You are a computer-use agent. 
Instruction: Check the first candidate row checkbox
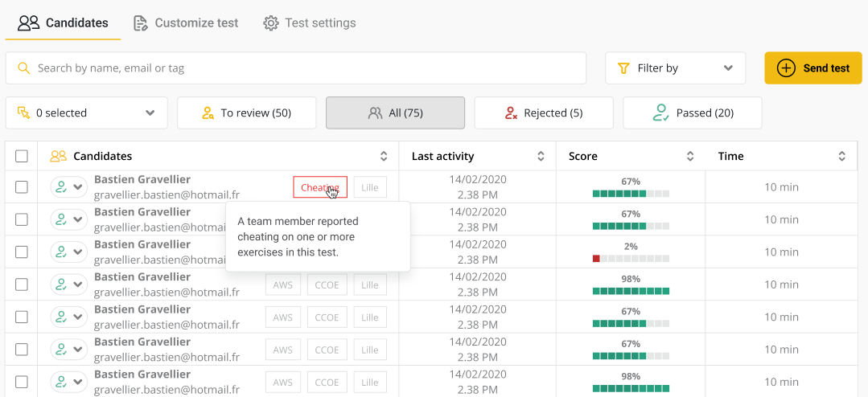pos(22,187)
